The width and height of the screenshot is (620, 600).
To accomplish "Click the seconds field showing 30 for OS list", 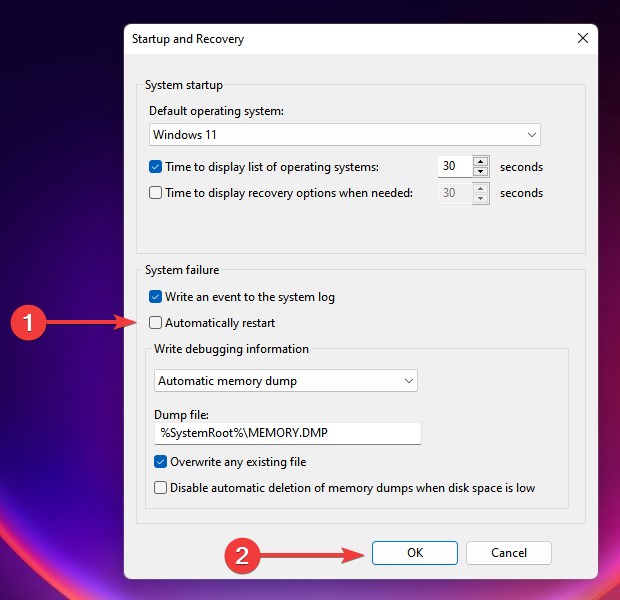I will click(x=455, y=166).
